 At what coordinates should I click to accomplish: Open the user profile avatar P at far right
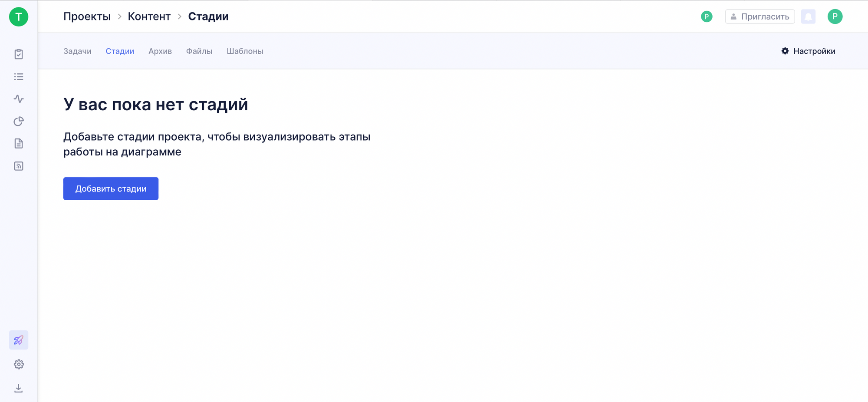point(835,16)
